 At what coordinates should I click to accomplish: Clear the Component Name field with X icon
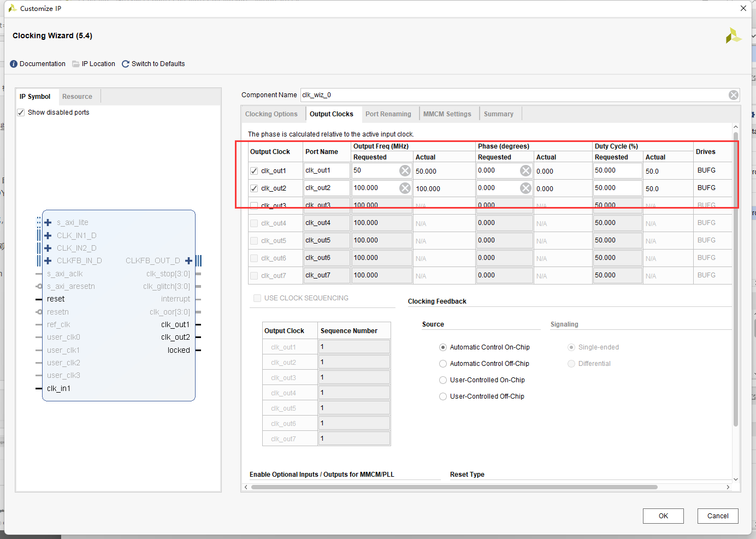click(734, 95)
